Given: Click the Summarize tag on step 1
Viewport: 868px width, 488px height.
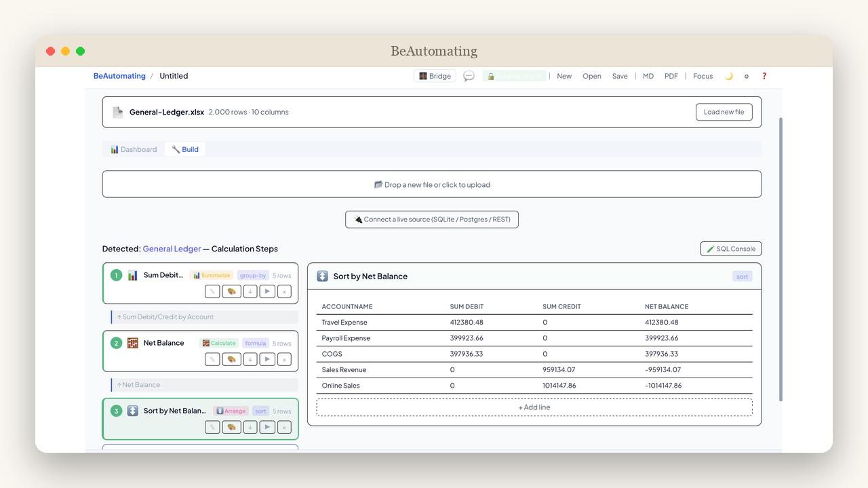Looking at the screenshot, I should click(x=212, y=275).
